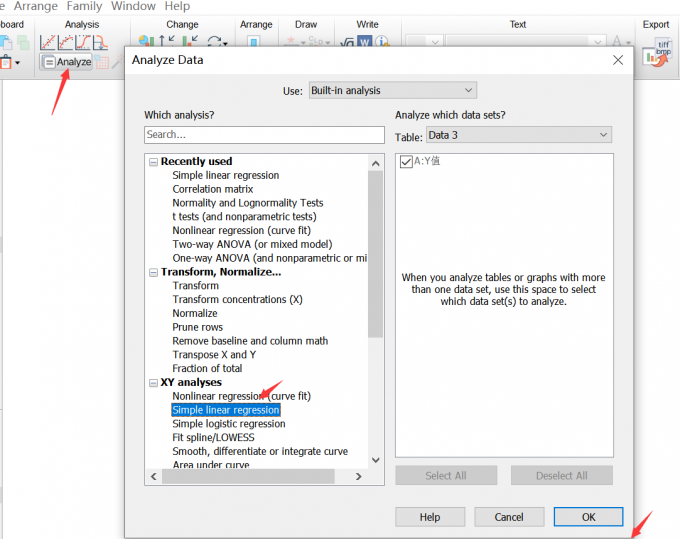Click the Word icon in the Write group
680x539 pixels.
pyautogui.click(x=365, y=42)
